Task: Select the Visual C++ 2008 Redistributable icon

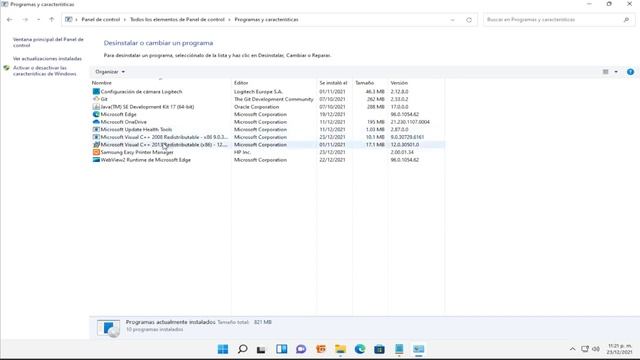Action: point(96,137)
